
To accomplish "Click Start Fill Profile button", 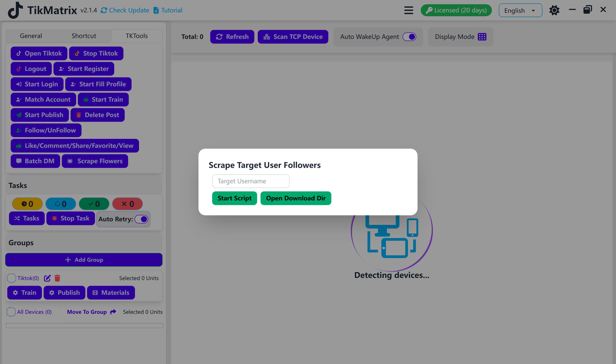I will pyautogui.click(x=98, y=84).
